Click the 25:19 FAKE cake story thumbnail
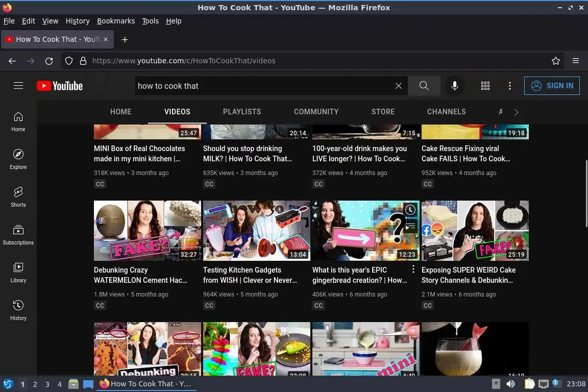588x392 pixels. point(475,231)
